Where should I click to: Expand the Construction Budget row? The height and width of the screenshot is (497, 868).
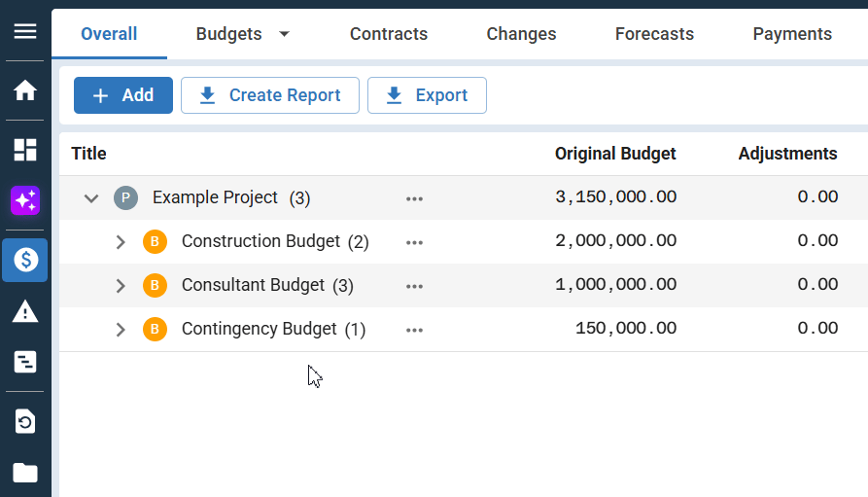[x=121, y=242]
